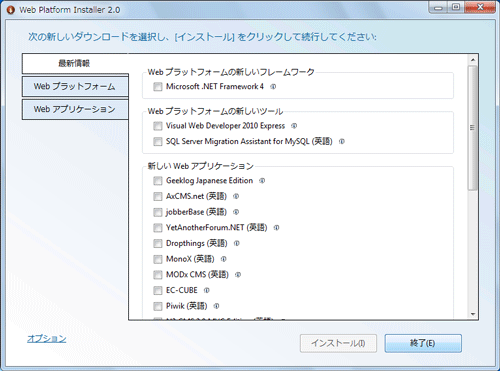Check Visual Web Developer 2010 Express

[158, 126]
